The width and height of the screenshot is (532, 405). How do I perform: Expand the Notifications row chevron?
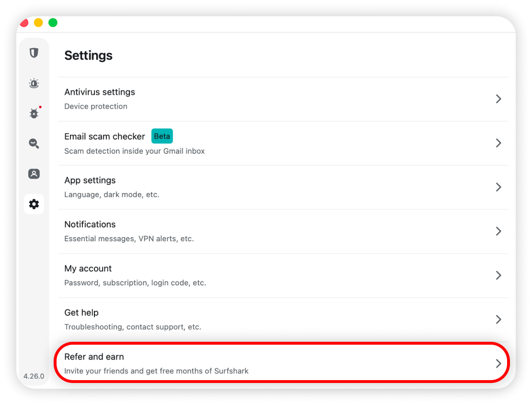(498, 231)
